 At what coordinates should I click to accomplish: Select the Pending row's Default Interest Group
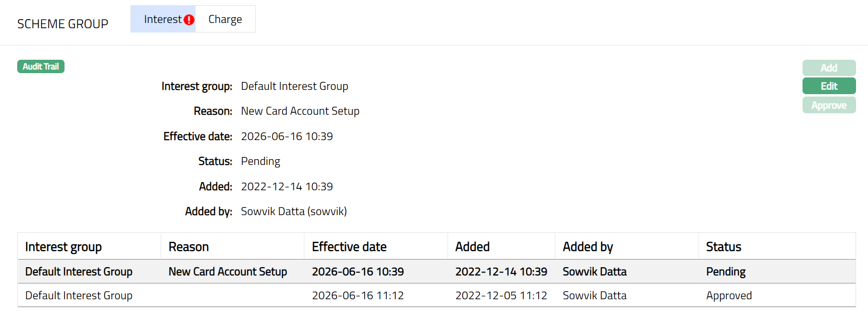(79, 272)
